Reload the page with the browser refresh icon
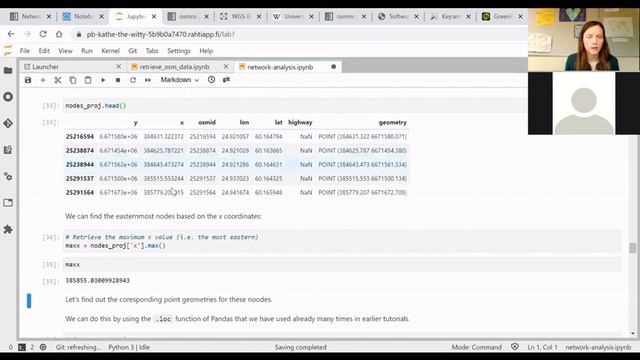The image size is (640, 360). coord(43,34)
